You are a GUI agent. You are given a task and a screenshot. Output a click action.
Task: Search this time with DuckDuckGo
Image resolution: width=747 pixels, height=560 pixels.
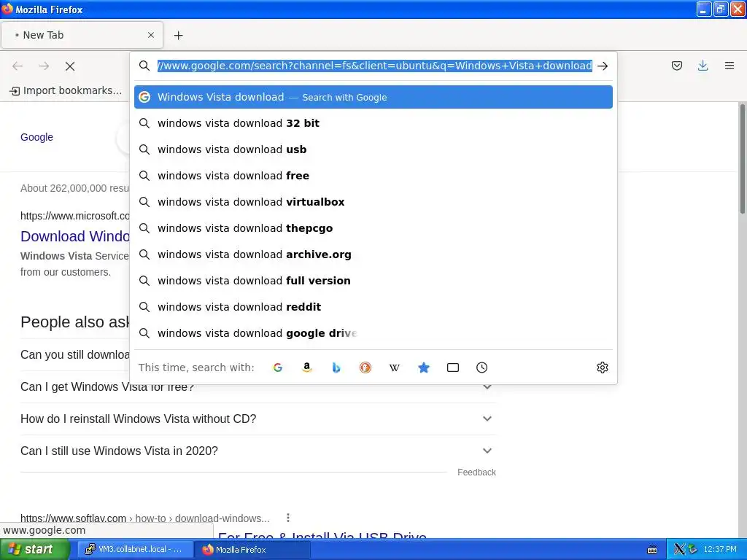[365, 367]
